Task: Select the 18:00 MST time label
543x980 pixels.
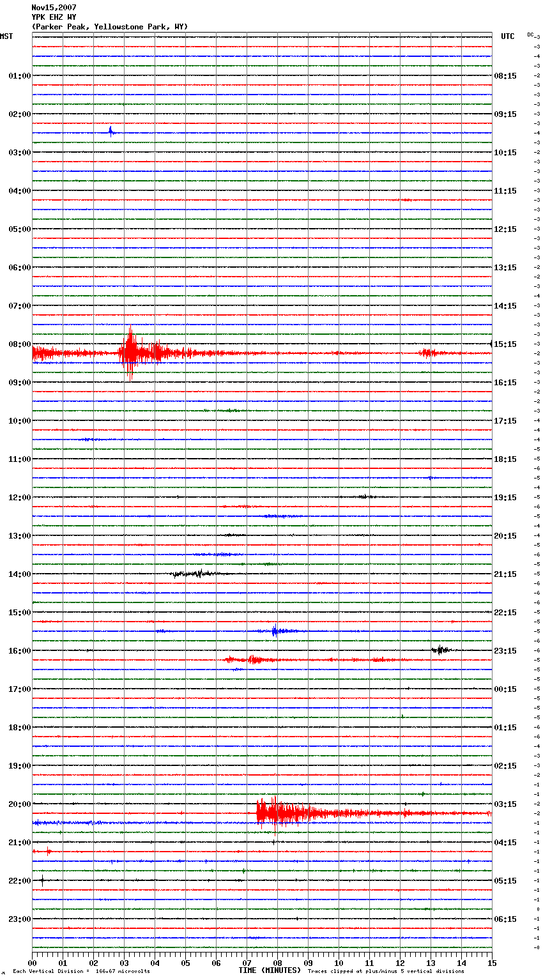Action: [x=20, y=728]
